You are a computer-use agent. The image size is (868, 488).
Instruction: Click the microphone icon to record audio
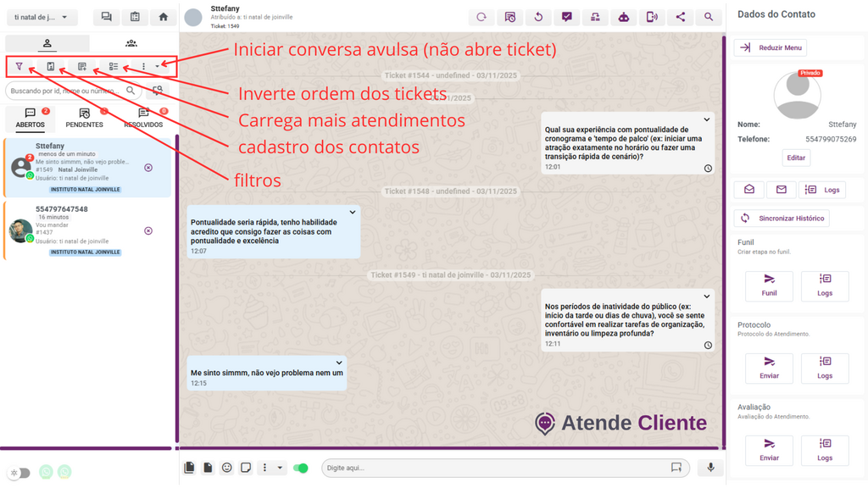coord(710,468)
